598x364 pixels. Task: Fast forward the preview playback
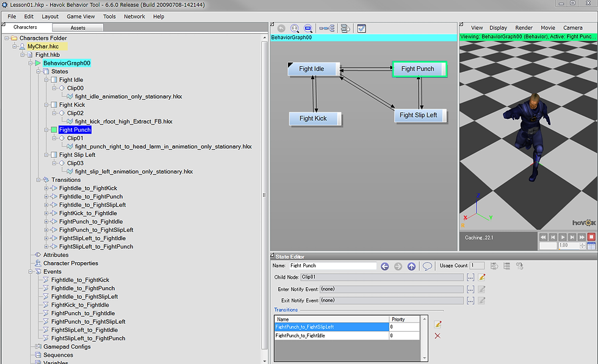click(x=582, y=237)
